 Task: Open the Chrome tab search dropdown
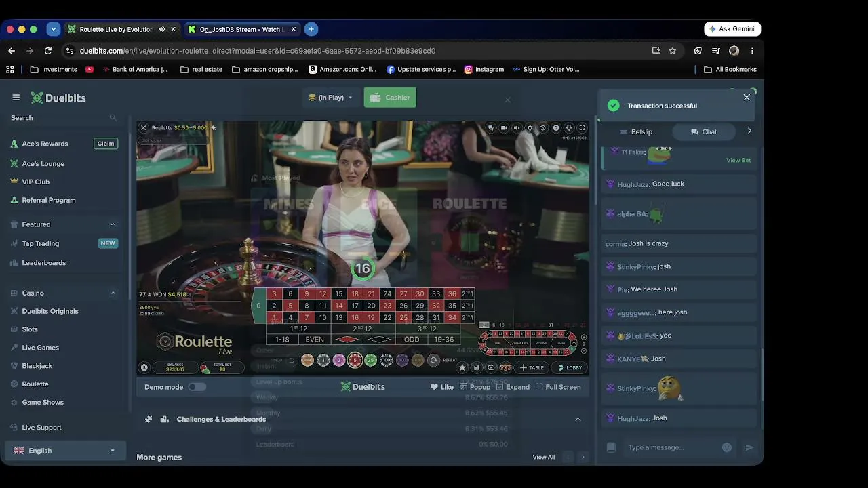(x=54, y=29)
